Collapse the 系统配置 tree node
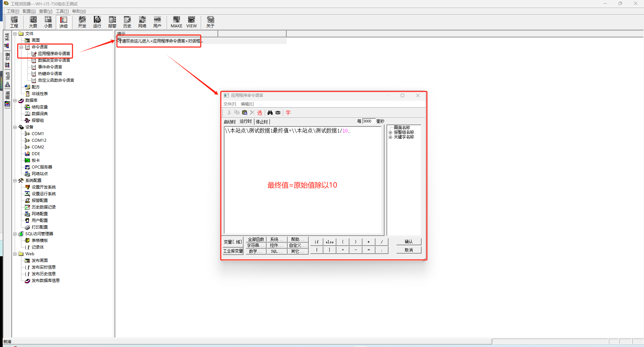Screen dimensions: 644x347 (x=15, y=181)
